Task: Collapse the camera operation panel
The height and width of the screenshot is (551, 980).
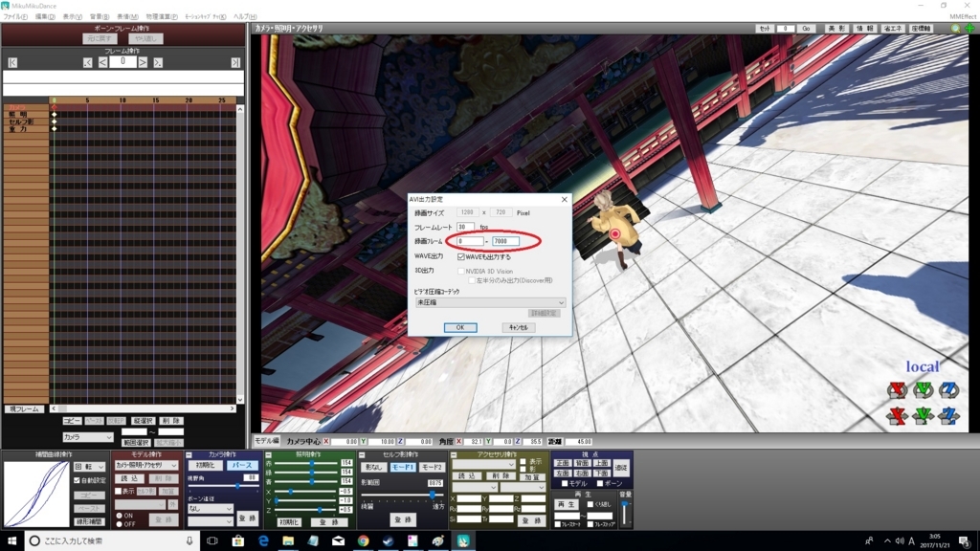Action: [x=189, y=455]
